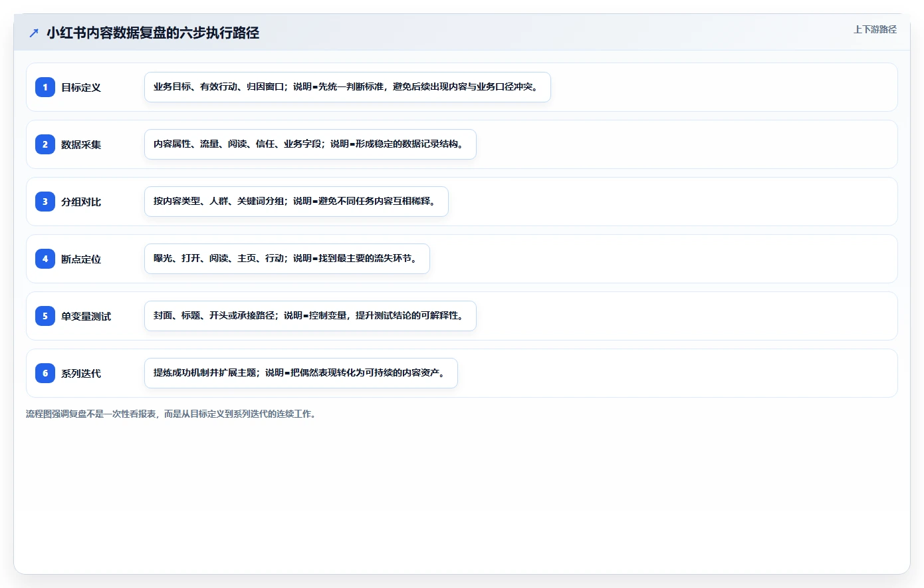The height and width of the screenshot is (588, 924).
Task: Click the arrow icon beside the title
Action: click(x=34, y=33)
